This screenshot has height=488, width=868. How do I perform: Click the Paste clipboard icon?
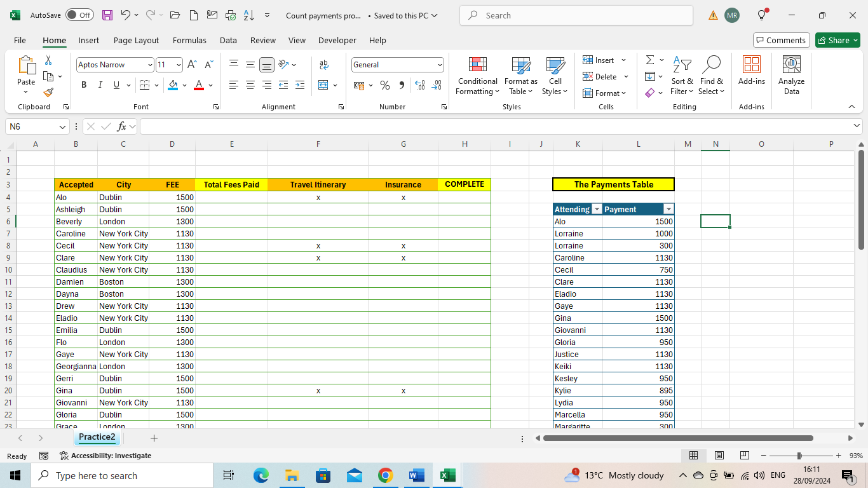26,65
